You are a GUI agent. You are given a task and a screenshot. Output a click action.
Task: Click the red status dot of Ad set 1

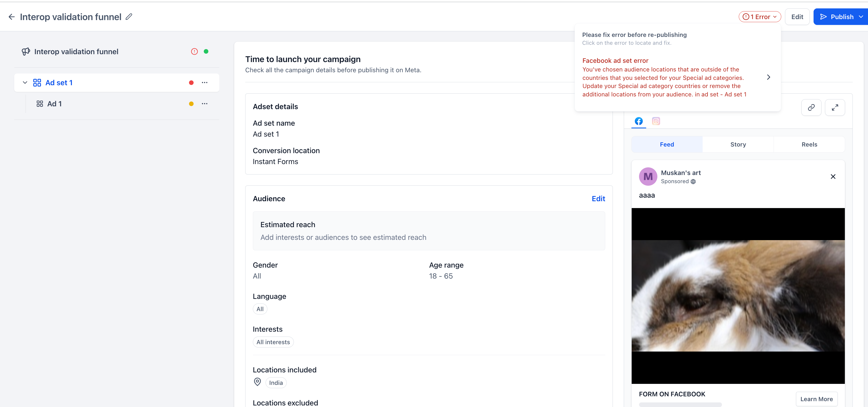[x=191, y=83]
